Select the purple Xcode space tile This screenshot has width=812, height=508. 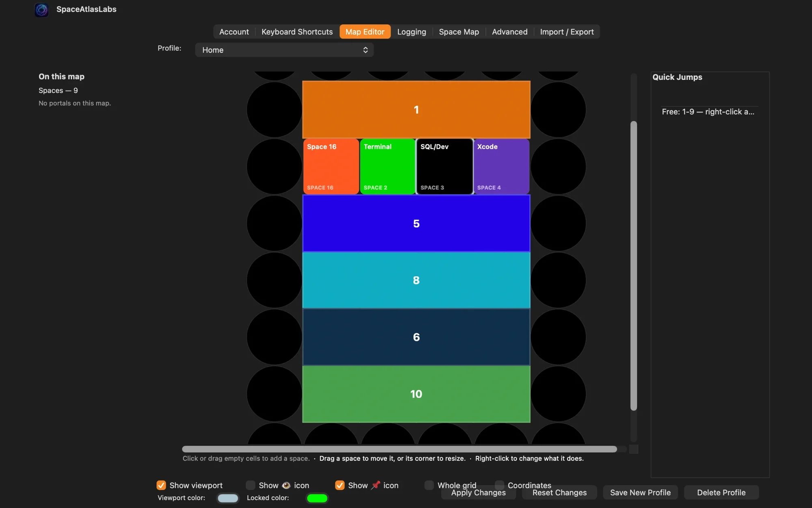pos(501,167)
